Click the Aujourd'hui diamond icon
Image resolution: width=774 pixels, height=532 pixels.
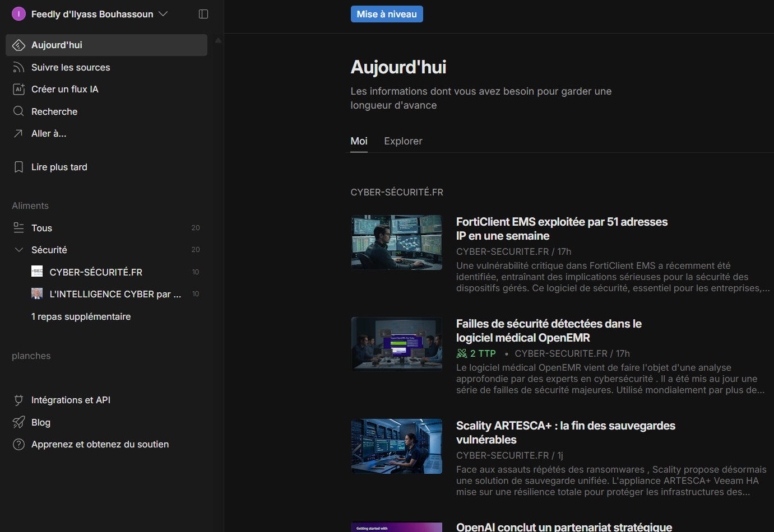(x=18, y=45)
